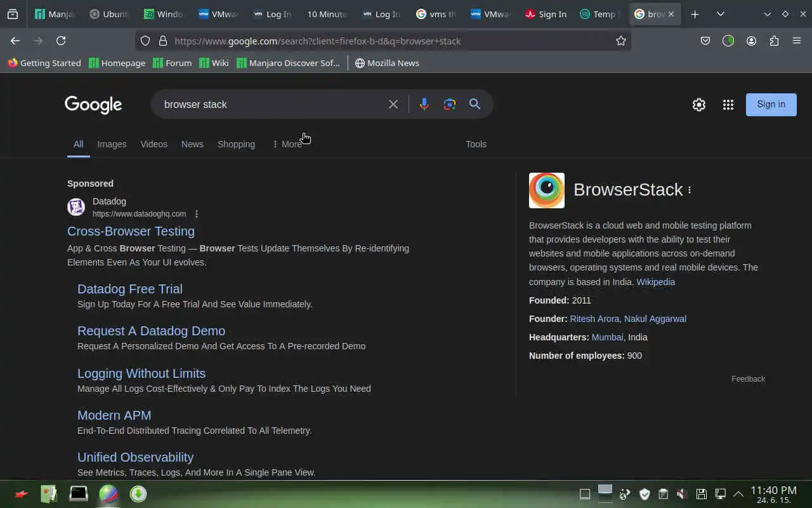This screenshot has height=508, width=812.
Task: Select the All results tab
Action: pyautogui.click(x=78, y=144)
